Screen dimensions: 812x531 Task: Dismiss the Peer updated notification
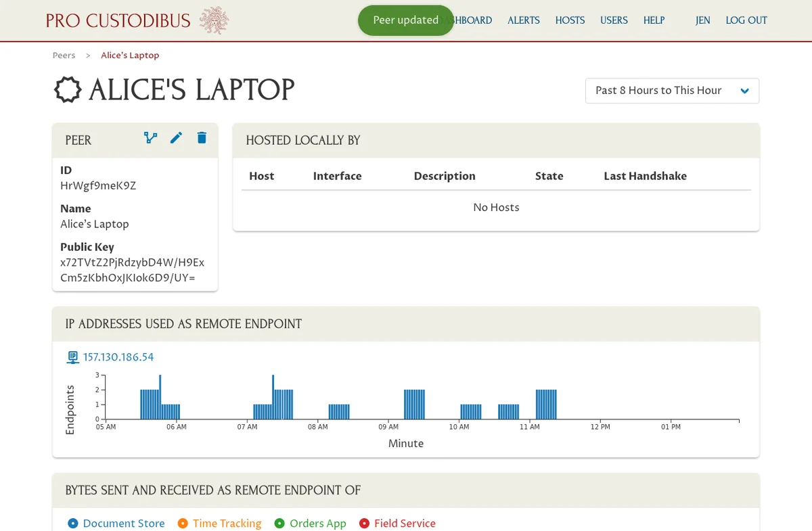(405, 20)
